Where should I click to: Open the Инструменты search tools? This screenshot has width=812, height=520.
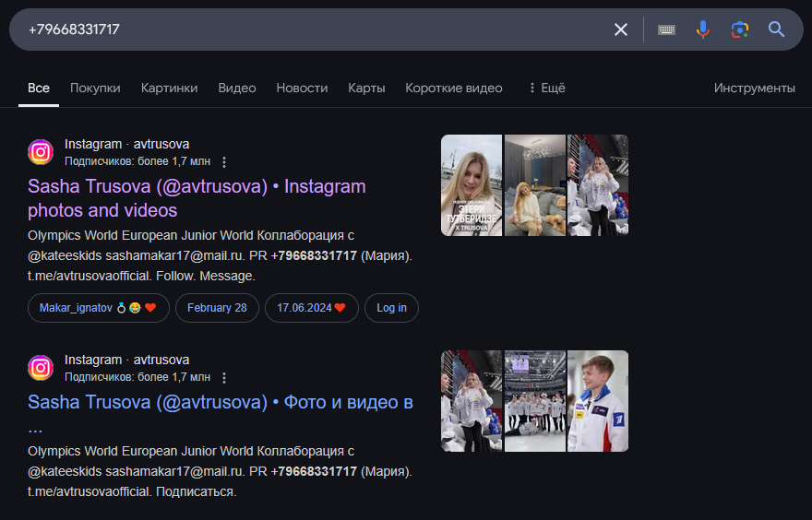[754, 89]
